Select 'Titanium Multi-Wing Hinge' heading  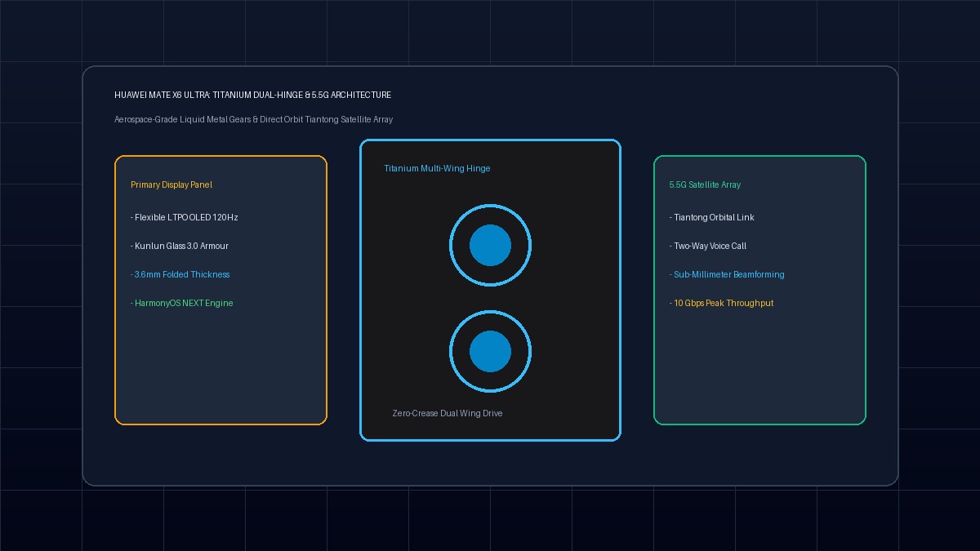[437, 169]
